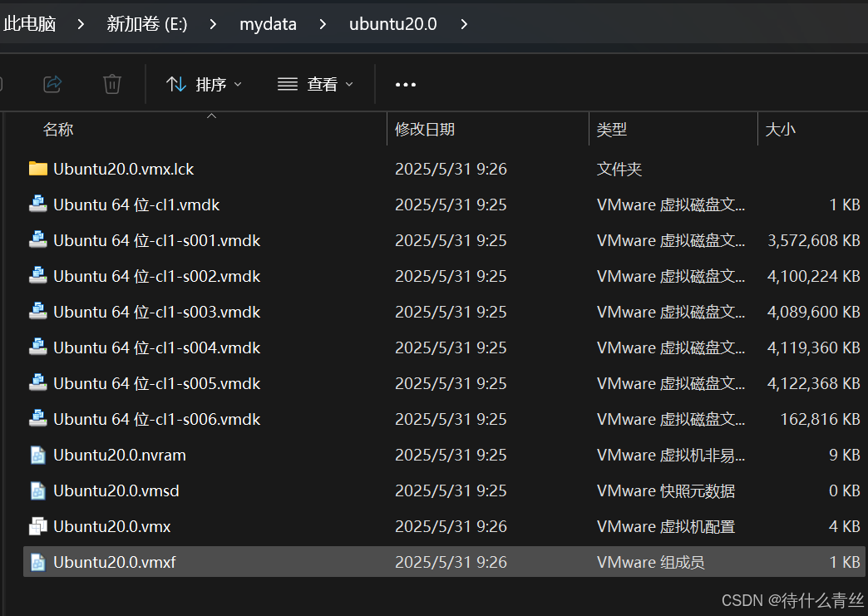The height and width of the screenshot is (616, 868).
Task: Select file name Ubuntu 64 位-cl1-s005.vmdk
Action: point(156,383)
